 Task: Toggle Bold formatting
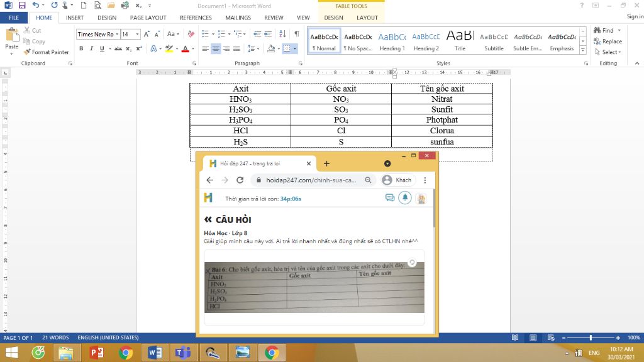[x=81, y=48]
